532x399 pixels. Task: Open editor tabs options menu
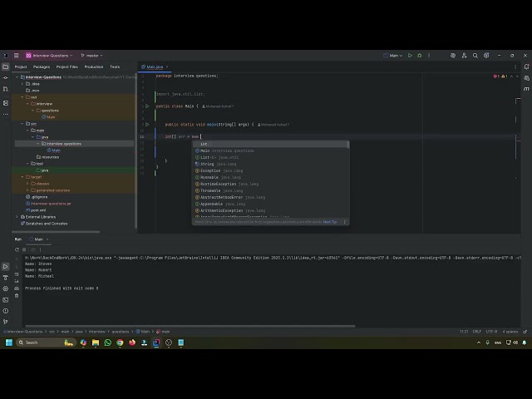(515, 66)
